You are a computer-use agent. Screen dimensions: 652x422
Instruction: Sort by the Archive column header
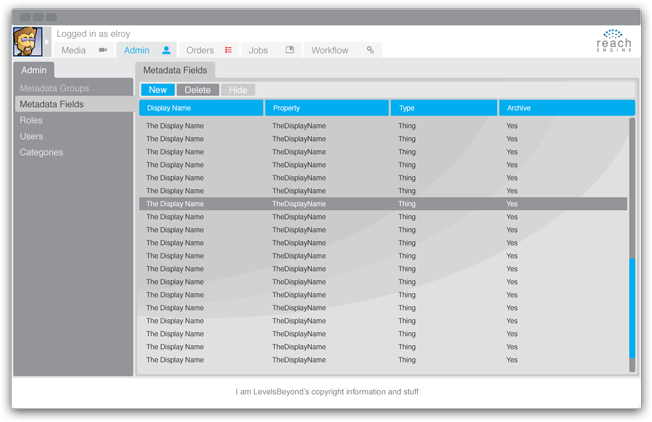[x=567, y=108]
